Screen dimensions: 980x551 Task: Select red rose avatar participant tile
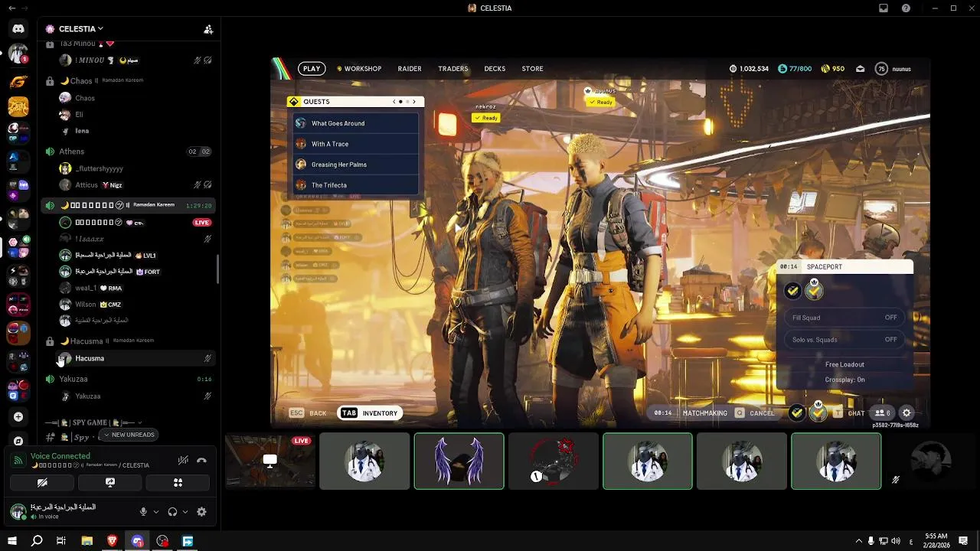coord(553,461)
